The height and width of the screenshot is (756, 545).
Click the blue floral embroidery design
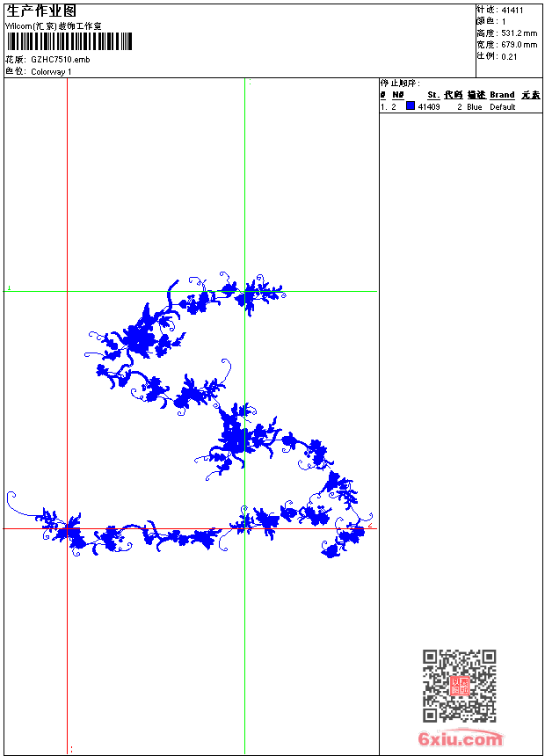[233, 435]
